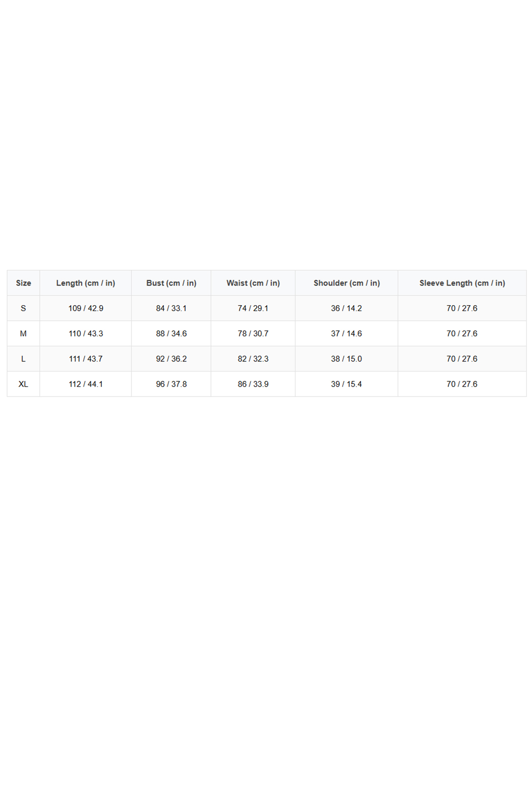Click the 96 / 37.8 bust cell

coord(171,384)
